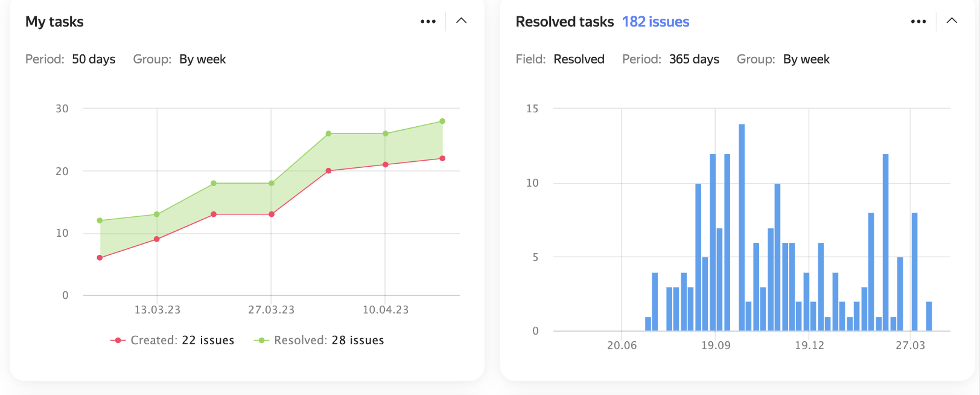980x395 pixels.
Task: Select the last green Resolved data point at 28
Action: click(442, 121)
